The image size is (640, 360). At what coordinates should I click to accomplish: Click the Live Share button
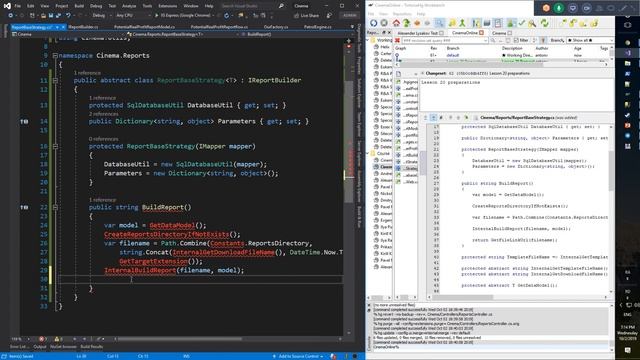(307, 16)
